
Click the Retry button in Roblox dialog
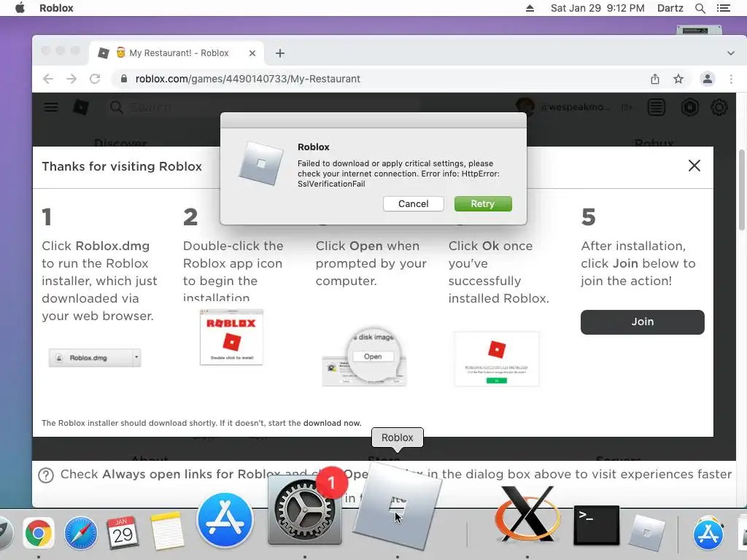(483, 204)
